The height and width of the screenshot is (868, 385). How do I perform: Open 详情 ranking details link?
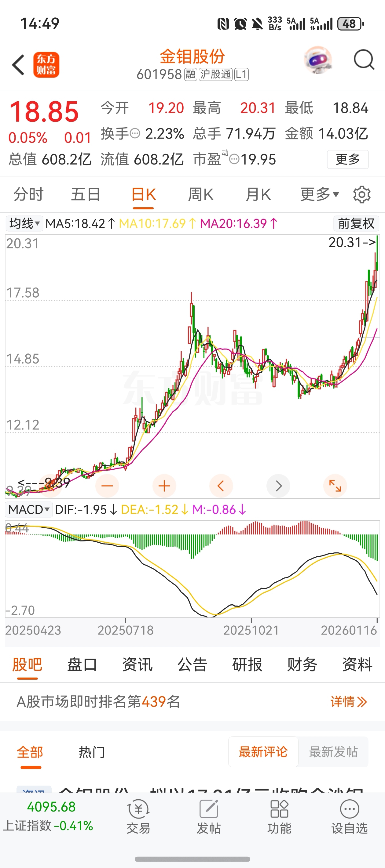(x=349, y=702)
